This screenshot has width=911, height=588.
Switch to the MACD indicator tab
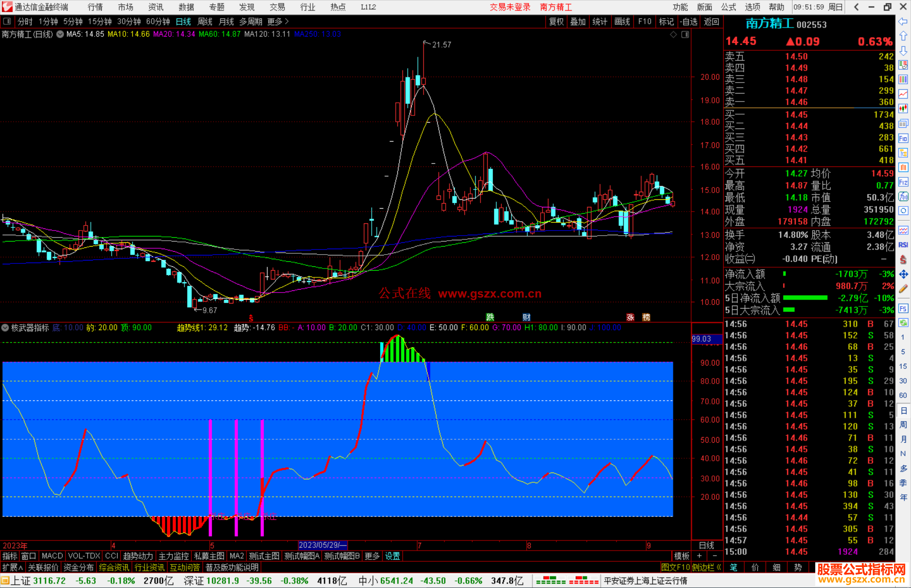tap(52, 556)
